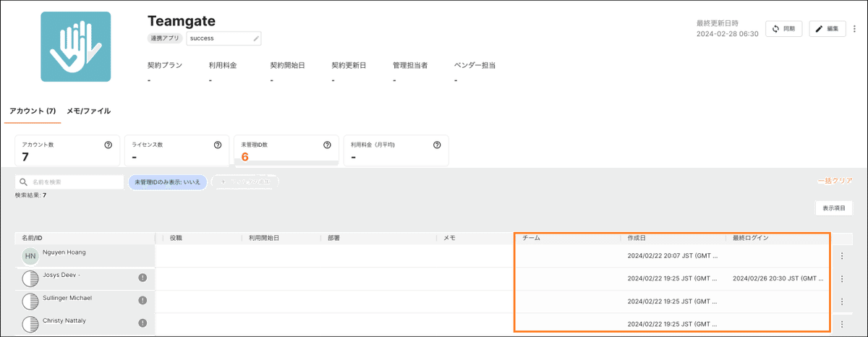The width and height of the screenshot is (868, 337).
Task: Click the warning icon on Sullinger Michael row
Action: 142,300
